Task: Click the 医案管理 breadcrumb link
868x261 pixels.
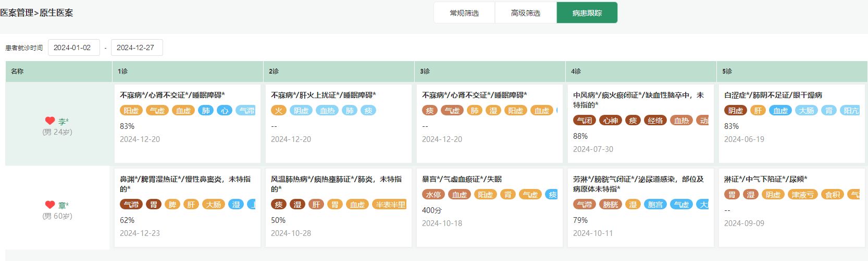Action: coord(17,13)
